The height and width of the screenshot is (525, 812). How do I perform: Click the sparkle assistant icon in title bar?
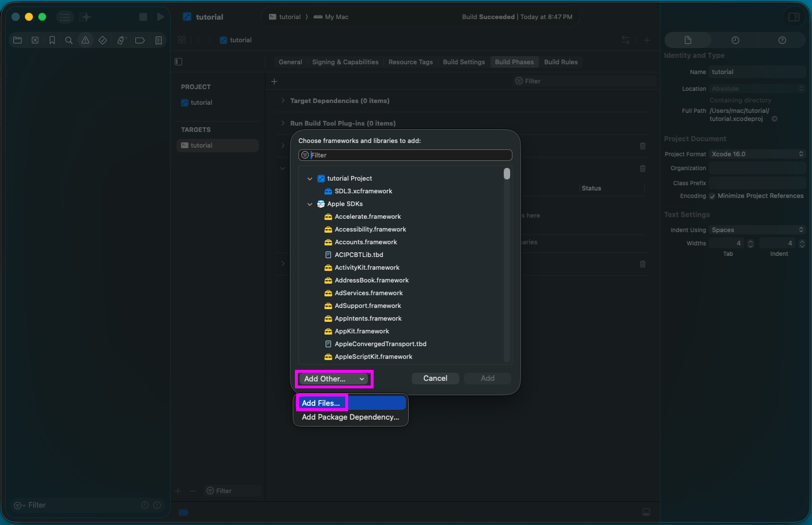click(85, 17)
